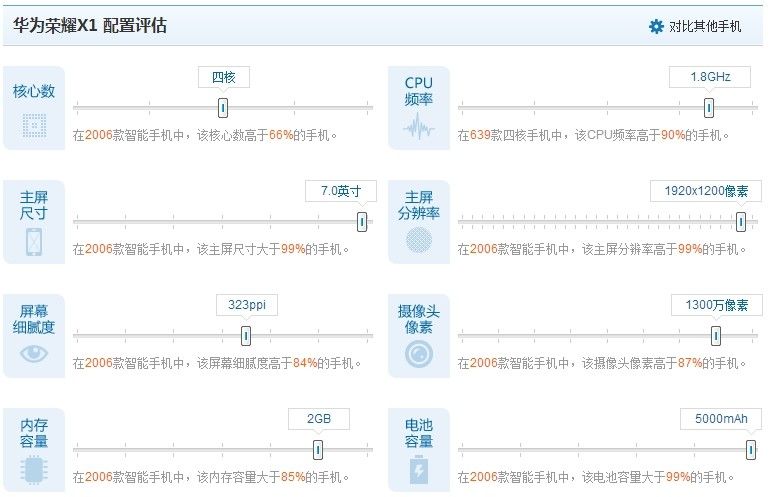
Task: Click the CPU 频率 category label
Action: [x=419, y=91]
